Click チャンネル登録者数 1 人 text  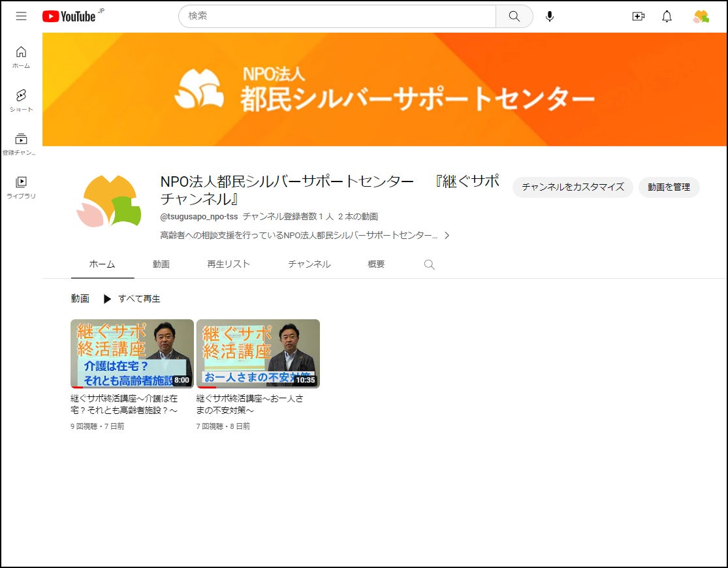[288, 216]
